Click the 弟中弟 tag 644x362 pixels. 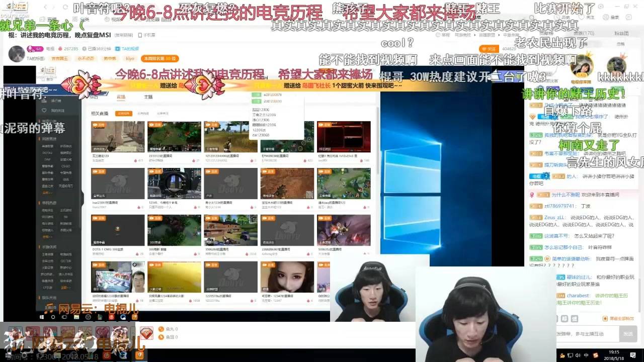click(x=110, y=58)
